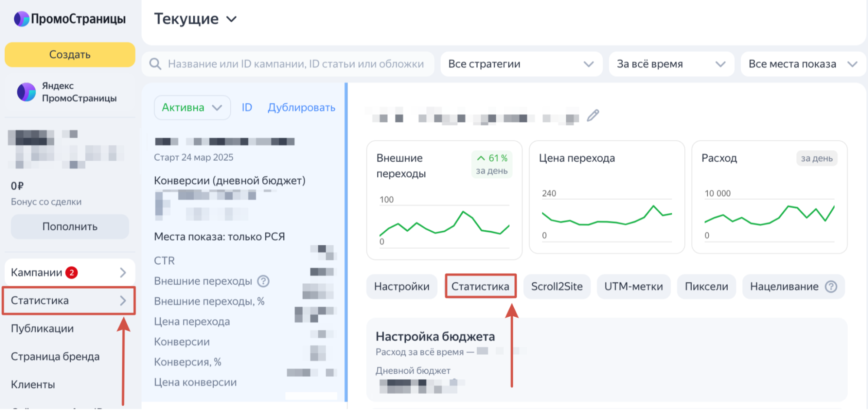Open the Текущие dropdown
The width and height of the screenshot is (868, 418).
coord(195,19)
